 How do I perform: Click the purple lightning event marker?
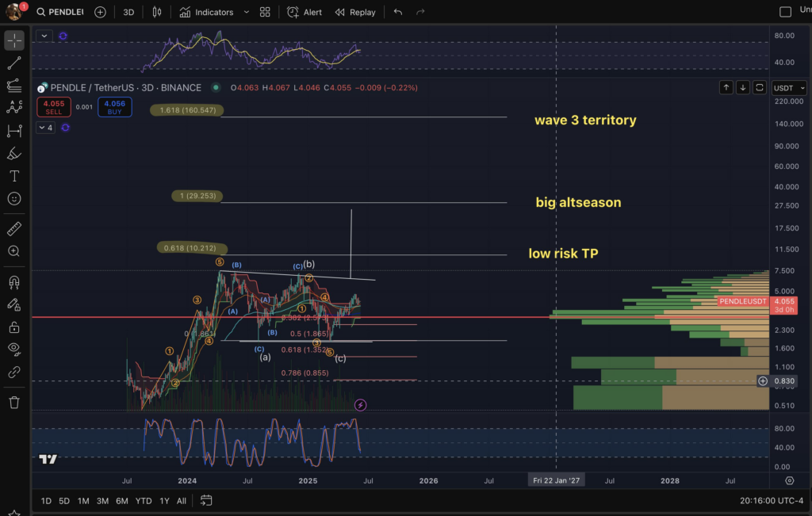(x=361, y=405)
